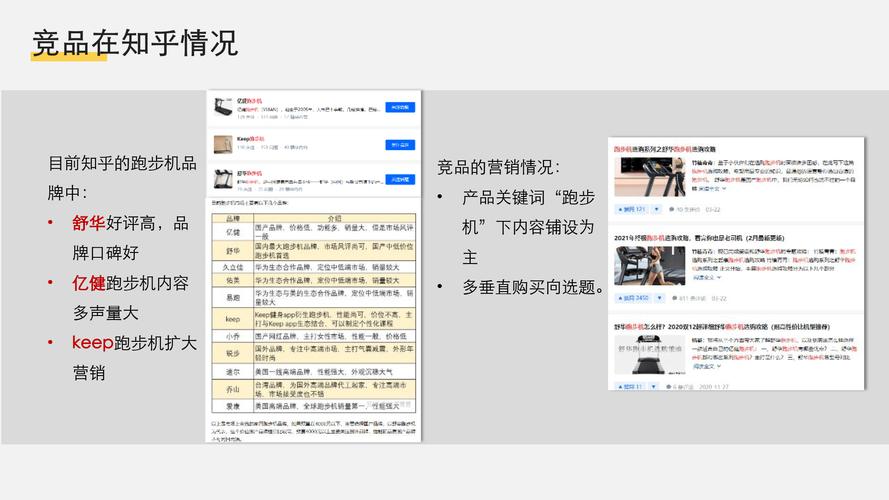Select the keep brand cell in table
This screenshot has width=889, height=500.
click(233, 319)
